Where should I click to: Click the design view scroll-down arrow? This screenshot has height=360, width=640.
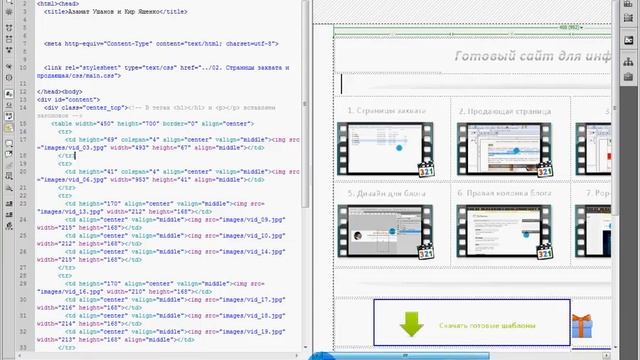[x=615, y=347]
